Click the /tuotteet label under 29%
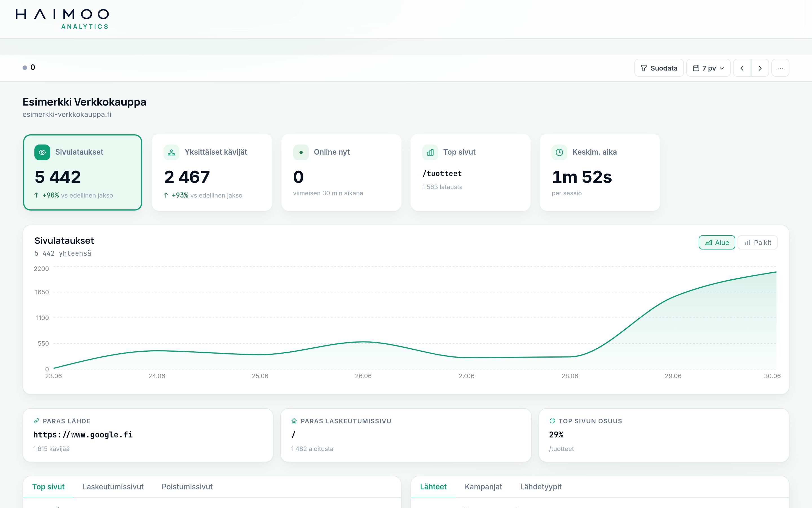This screenshot has height=508, width=812. pyautogui.click(x=561, y=449)
